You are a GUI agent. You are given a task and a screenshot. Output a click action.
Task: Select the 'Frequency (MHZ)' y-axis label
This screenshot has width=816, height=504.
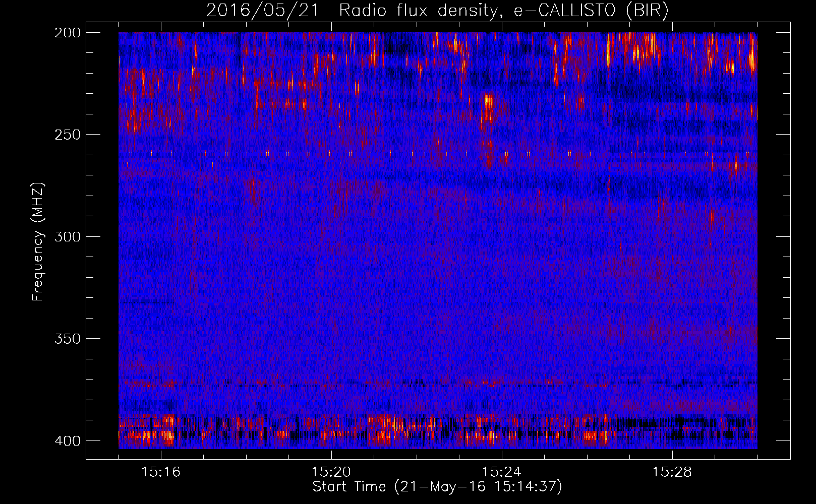[38, 241]
